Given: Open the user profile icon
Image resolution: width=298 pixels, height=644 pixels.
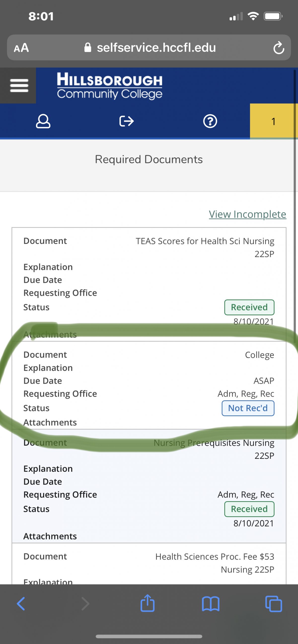Looking at the screenshot, I should [x=43, y=121].
